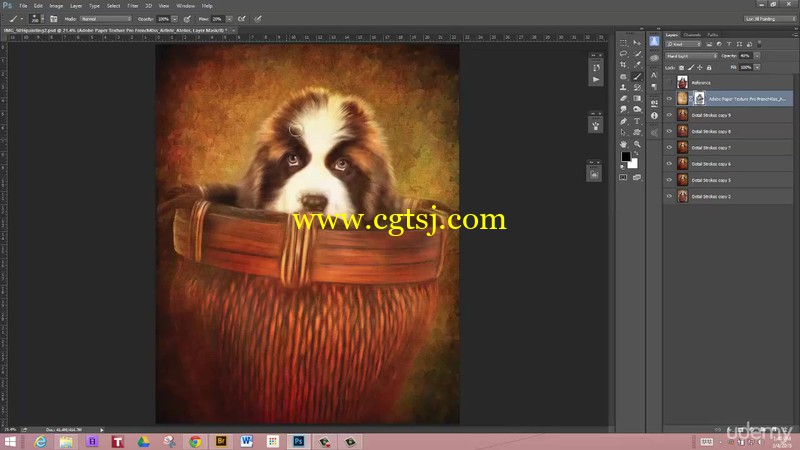Select the Clone Stamp tool
Viewport: 800px width, 450px height.
[623, 87]
